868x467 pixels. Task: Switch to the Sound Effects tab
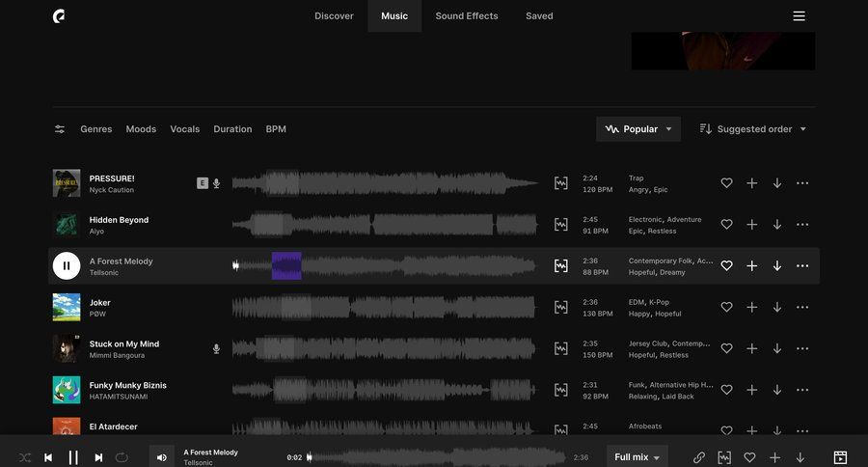[466, 16]
